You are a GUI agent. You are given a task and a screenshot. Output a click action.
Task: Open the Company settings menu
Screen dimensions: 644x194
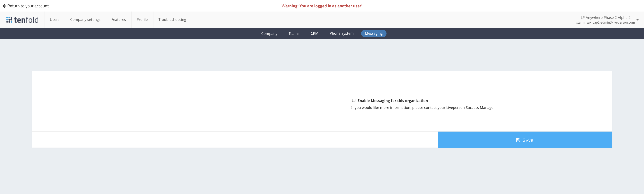pyautogui.click(x=85, y=19)
